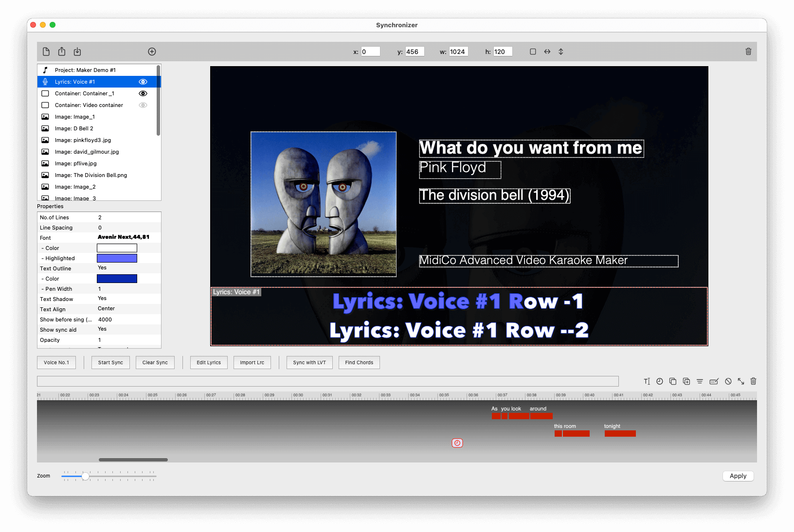
Task: Select the 'tonight' sync block on the timeline
Action: (x=620, y=433)
